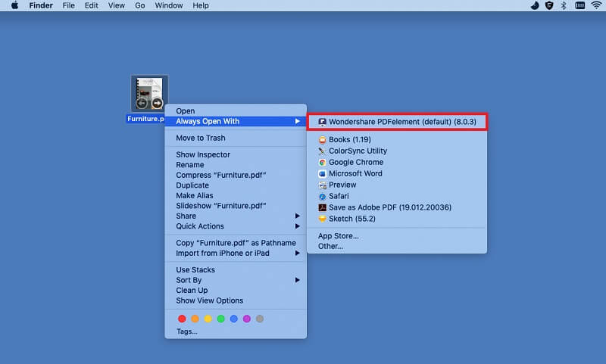
Task: Open the Help menu
Action: coord(201,5)
